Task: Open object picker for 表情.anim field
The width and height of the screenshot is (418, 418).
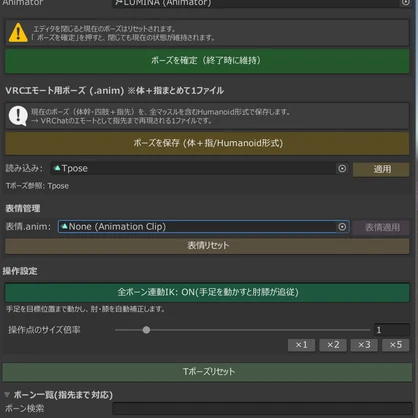Action: tap(342, 227)
